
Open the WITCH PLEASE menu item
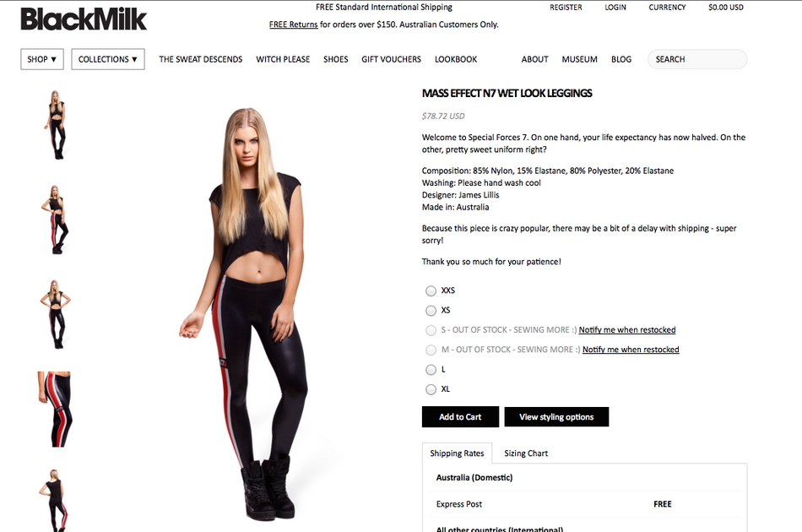tap(283, 59)
